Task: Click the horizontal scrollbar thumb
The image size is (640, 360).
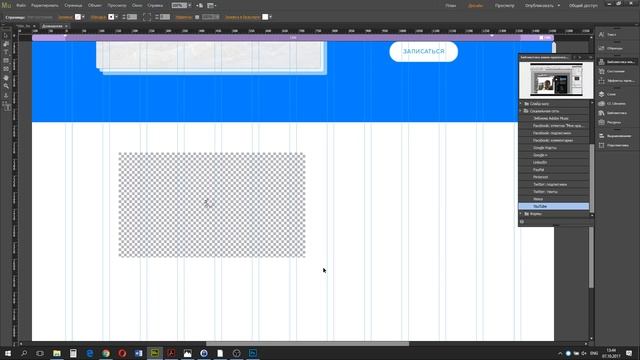Action: click(307, 344)
